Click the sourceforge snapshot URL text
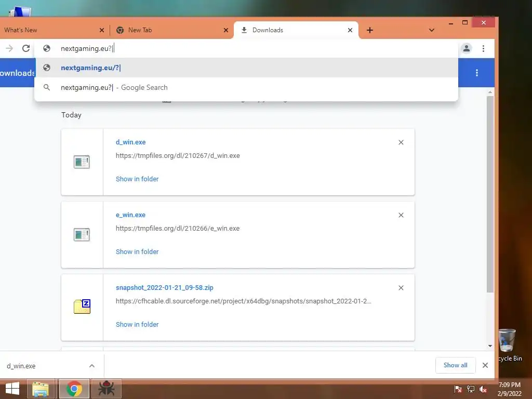The height and width of the screenshot is (399, 532). click(x=244, y=301)
